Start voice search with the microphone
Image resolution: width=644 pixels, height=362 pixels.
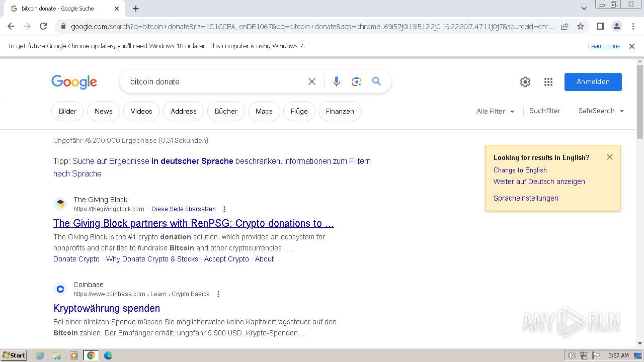(x=337, y=81)
